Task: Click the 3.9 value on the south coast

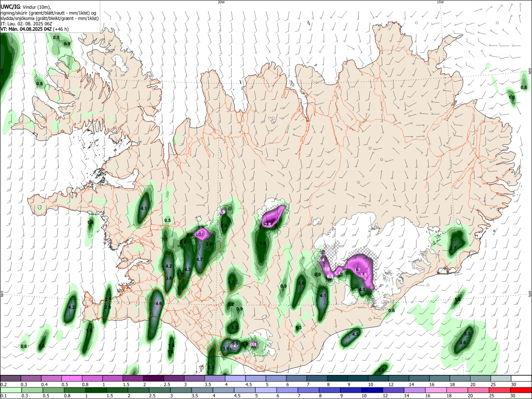Action: (226, 349)
